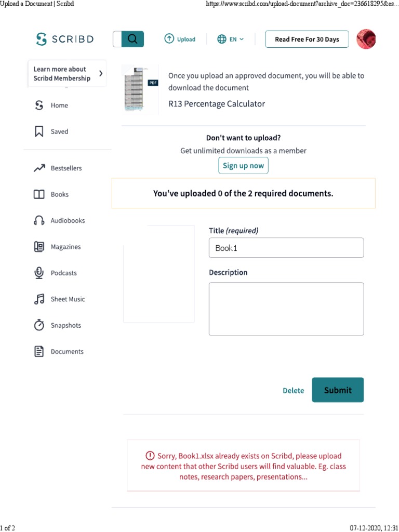Image resolution: width=399 pixels, height=532 pixels.
Task: Open the user profile avatar
Action: tap(366, 39)
